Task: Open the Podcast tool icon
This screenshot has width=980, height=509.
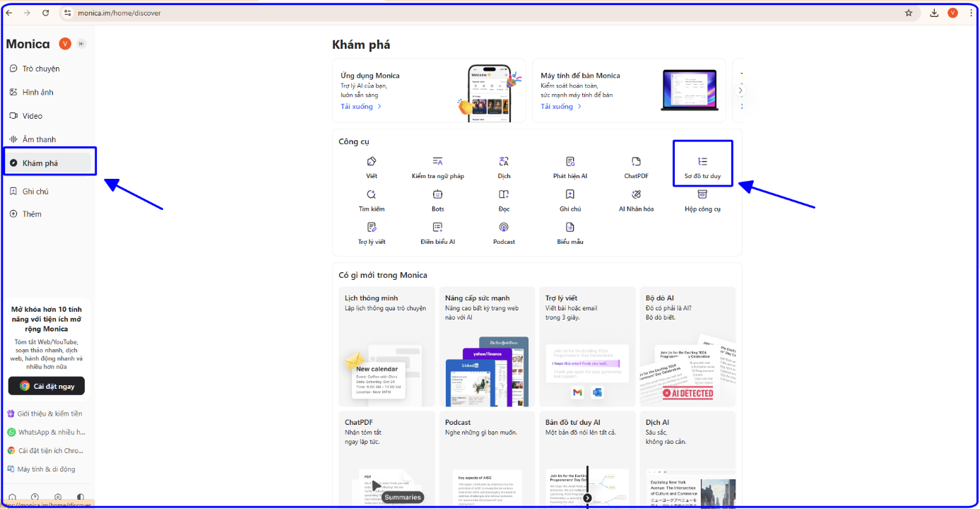Action: click(x=504, y=234)
